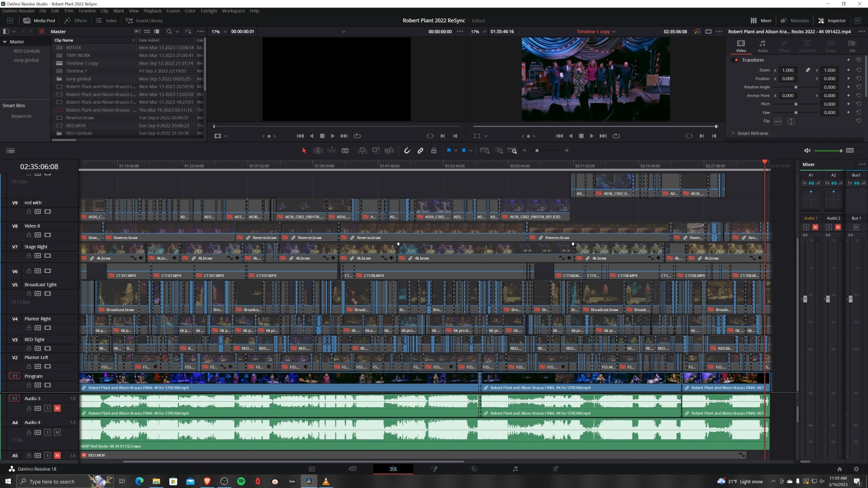Open the Playback menu
Image resolution: width=868 pixels, height=488 pixels.
pyautogui.click(x=152, y=11)
